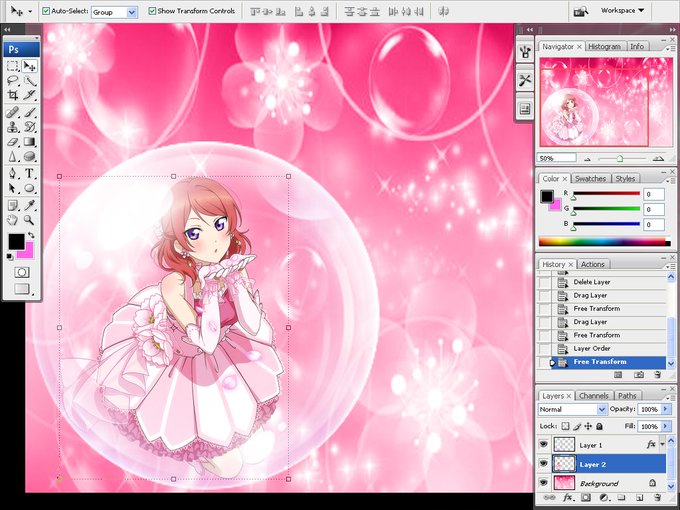Swap foreground and background colors
Screen dimensions: 680x510
click(x=31, y=235)
